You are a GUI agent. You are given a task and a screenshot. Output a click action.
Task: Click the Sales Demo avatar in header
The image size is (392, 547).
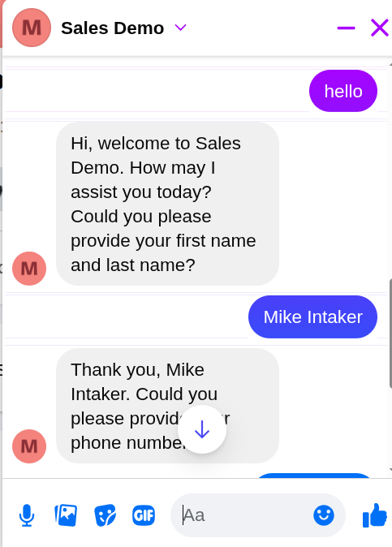(x=32, y=28)
